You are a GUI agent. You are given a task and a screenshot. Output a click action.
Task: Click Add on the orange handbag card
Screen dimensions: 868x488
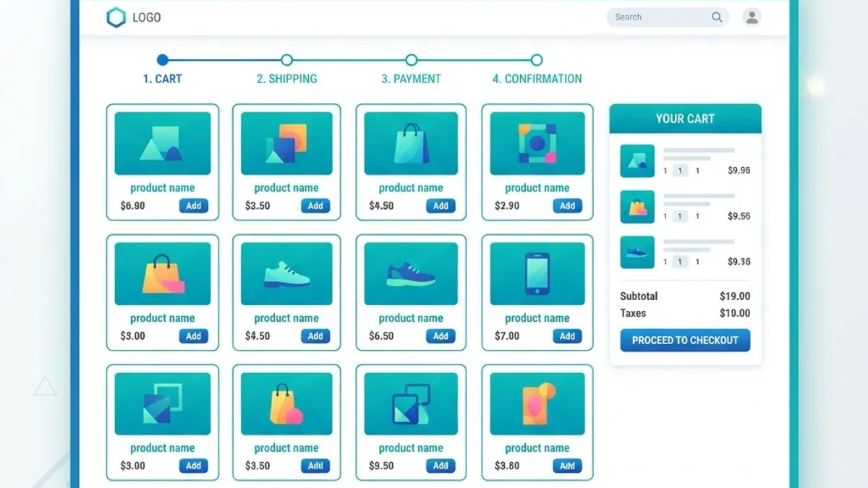tap(194, 336)
